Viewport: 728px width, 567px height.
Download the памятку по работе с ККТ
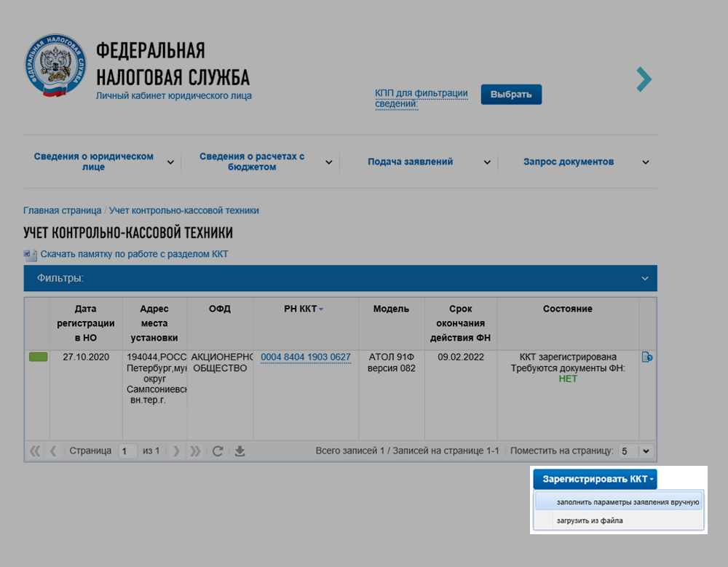[x=134, y=254]
